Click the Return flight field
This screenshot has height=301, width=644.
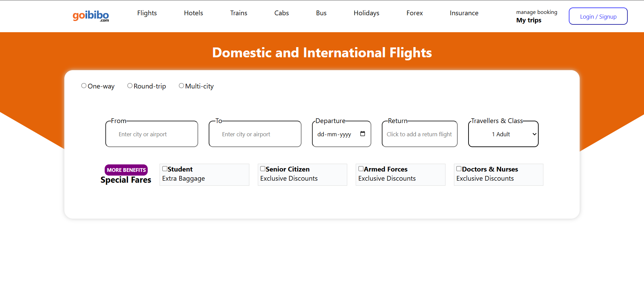419,134
